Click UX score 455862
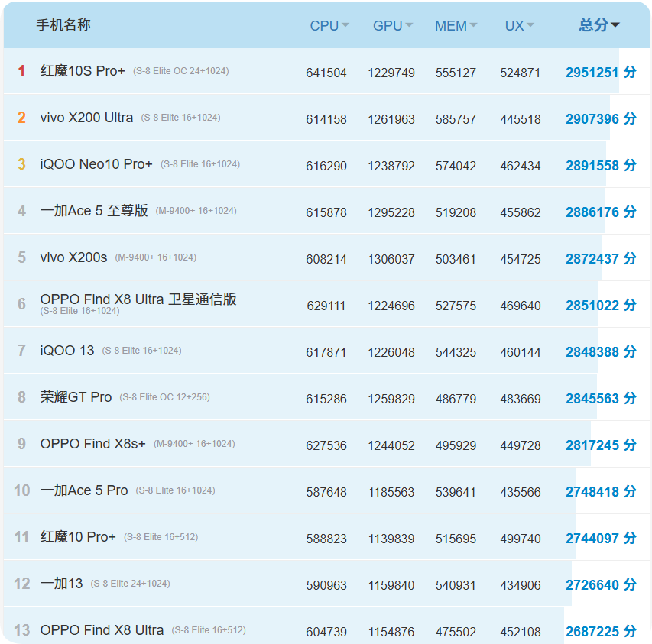This screenshot has height=644, width=652. [521, 212]
